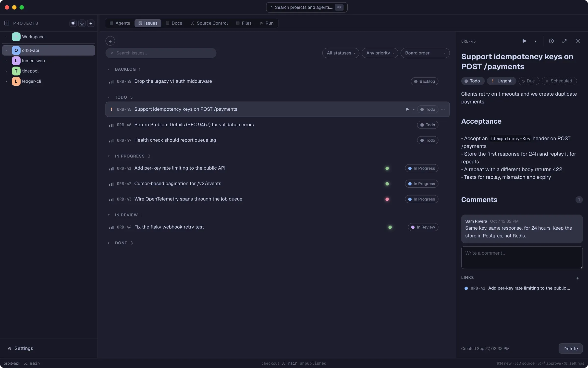Click the circled plus icon in ORB-45 detail header
Viewport: 588px width, 368px height.
tap(551, 41)
